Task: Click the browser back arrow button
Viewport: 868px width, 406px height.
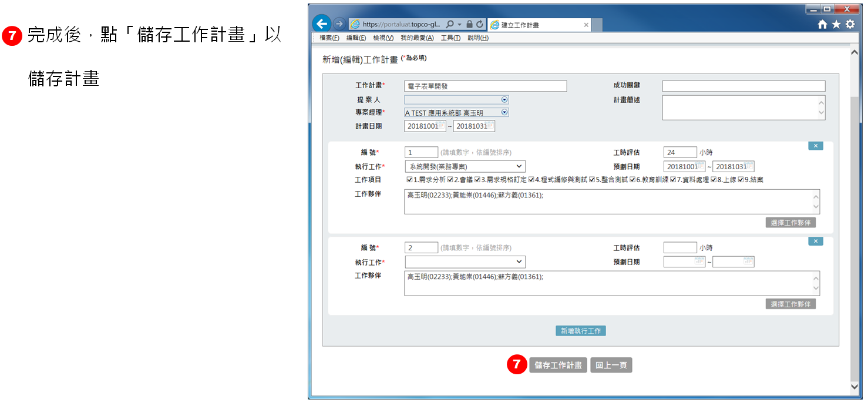Action: (321, 24)
